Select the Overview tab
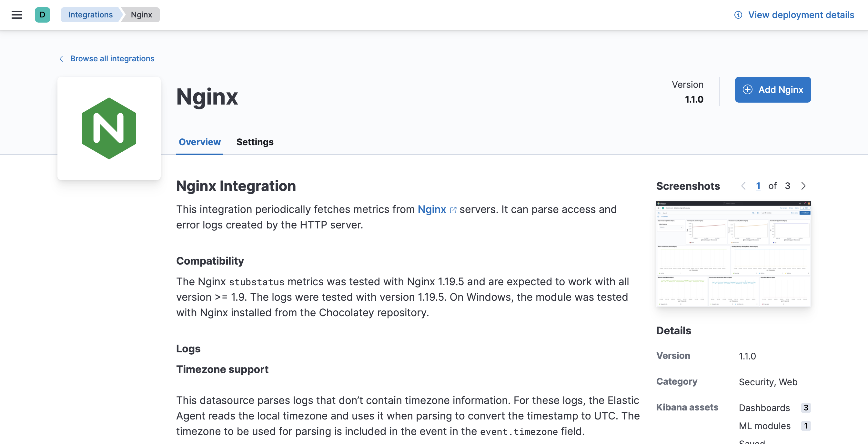The width and height of the screenshot is (868, 444). 199,142
